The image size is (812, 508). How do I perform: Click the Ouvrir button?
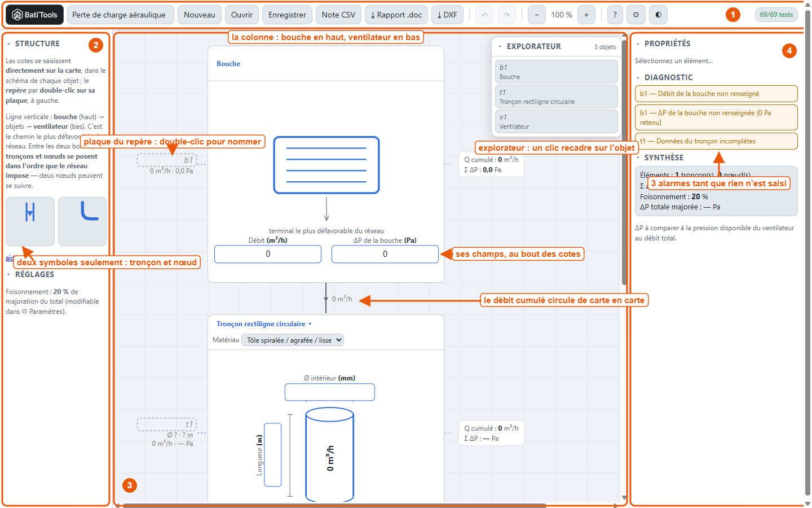pyautogui.click(x=242, y=15)
